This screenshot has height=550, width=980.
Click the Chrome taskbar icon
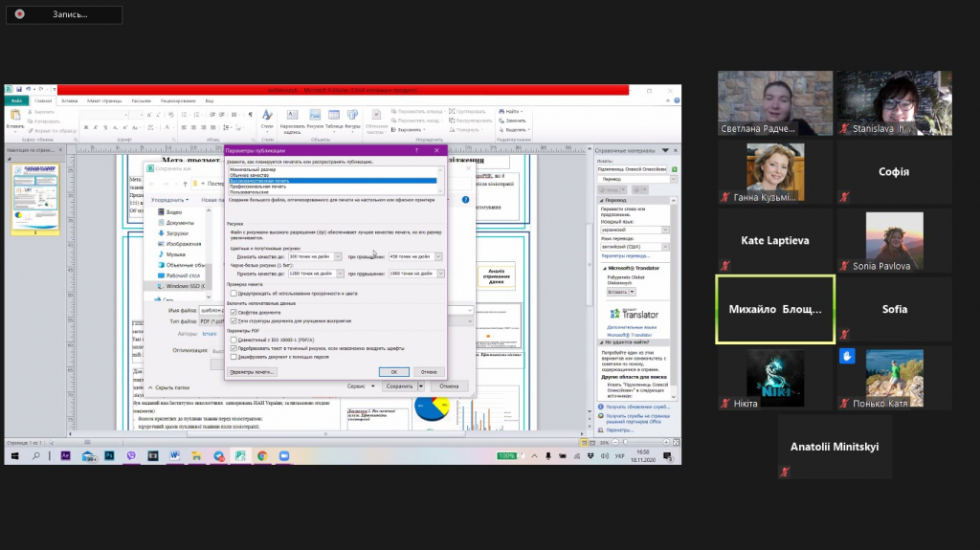click(262, 456)
